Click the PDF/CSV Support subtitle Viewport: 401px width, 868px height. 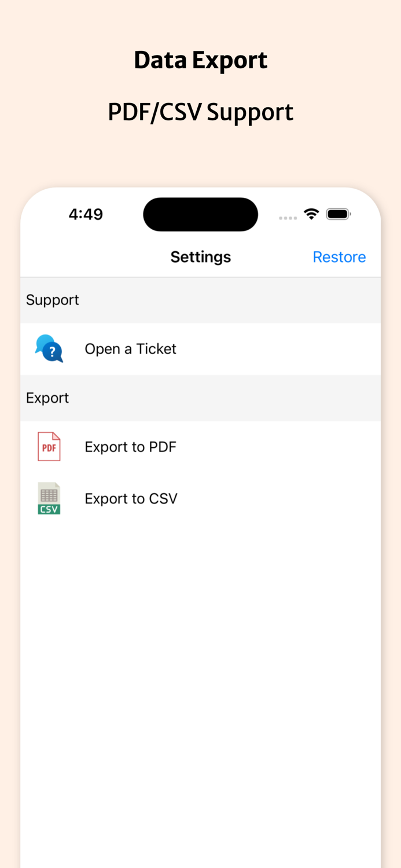pyautogui.click(x=200, y=112)
